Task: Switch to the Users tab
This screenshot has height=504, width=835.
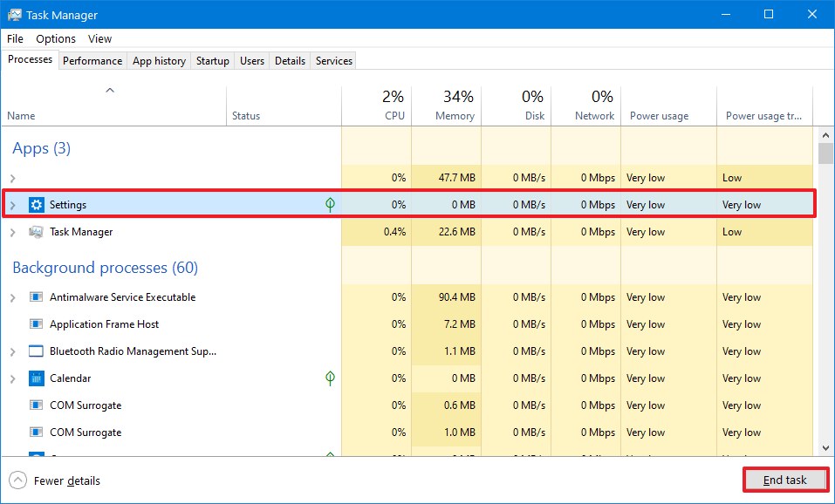Action: [x=252, y=61]
